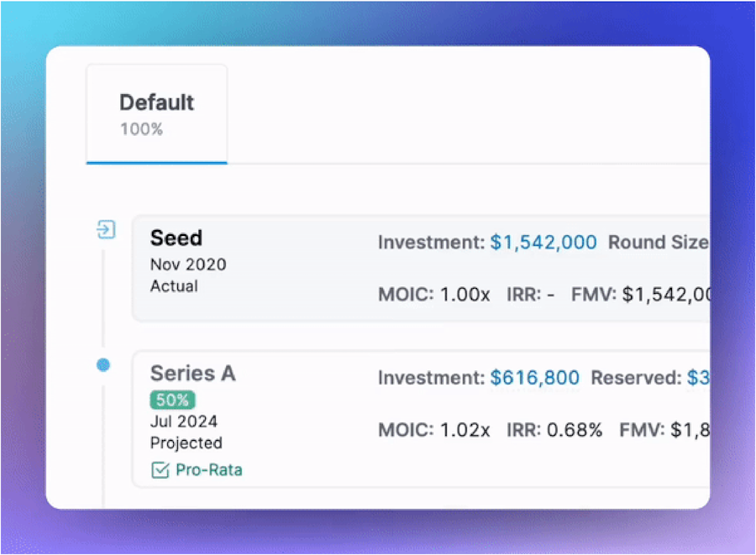Toggle the Pro-Rata checkbox
The image size is (756, 555).
click(x=160, y=469)
